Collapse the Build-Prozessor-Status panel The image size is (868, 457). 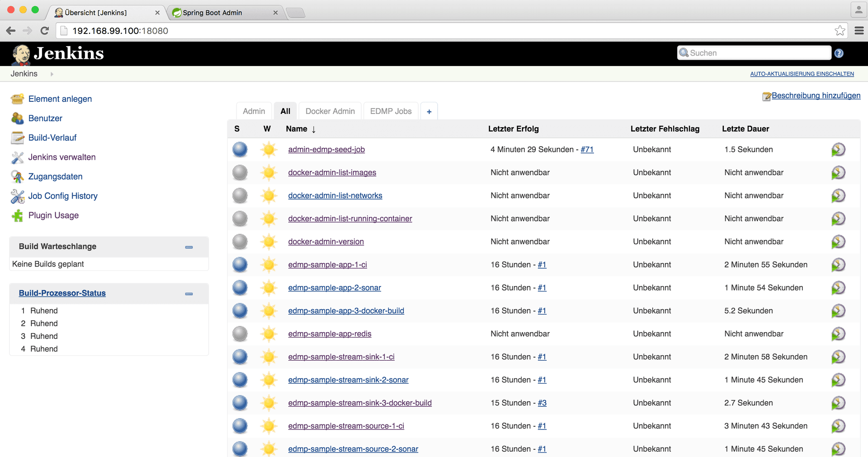[x=189, y=294]
